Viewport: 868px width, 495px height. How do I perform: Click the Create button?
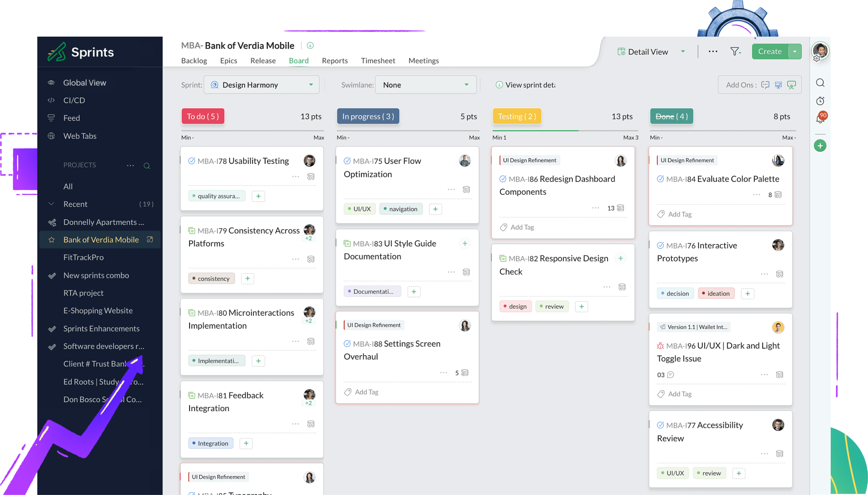770,51
